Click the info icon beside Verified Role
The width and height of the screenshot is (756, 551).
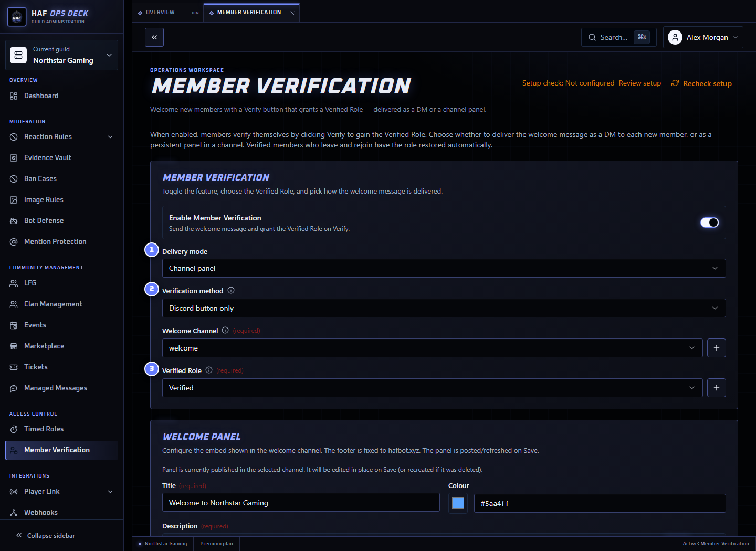click(209, 370)
